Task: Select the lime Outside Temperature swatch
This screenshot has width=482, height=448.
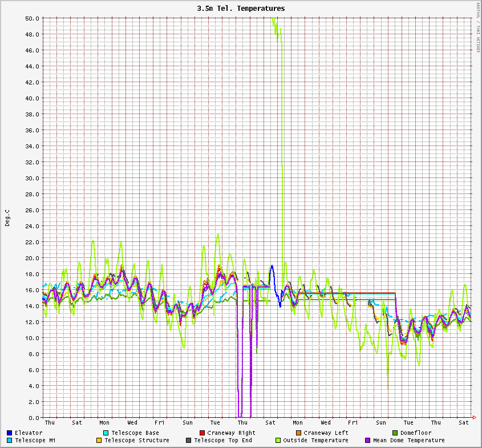Action: [278, 441]
